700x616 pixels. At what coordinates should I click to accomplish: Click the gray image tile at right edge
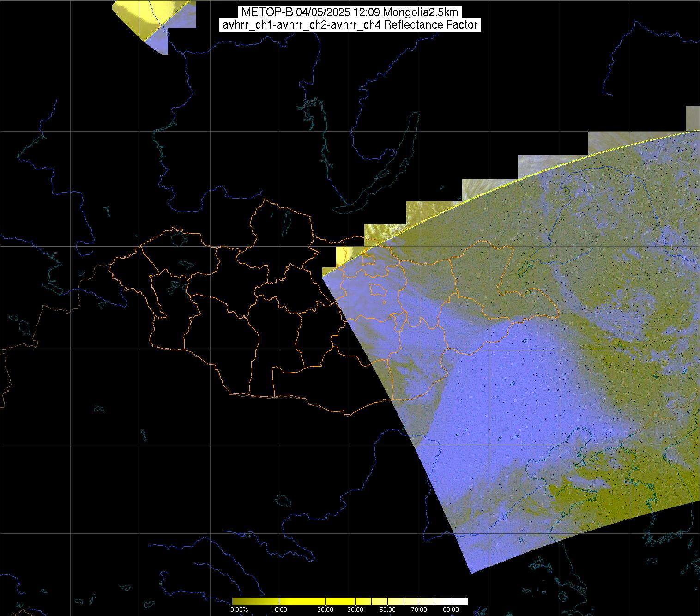(693, 119)
